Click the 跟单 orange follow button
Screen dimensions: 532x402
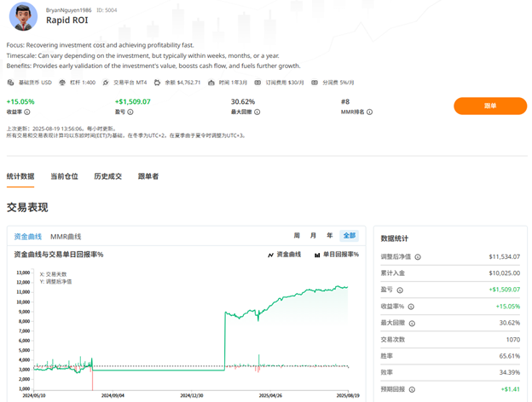(x=489, y=106)
